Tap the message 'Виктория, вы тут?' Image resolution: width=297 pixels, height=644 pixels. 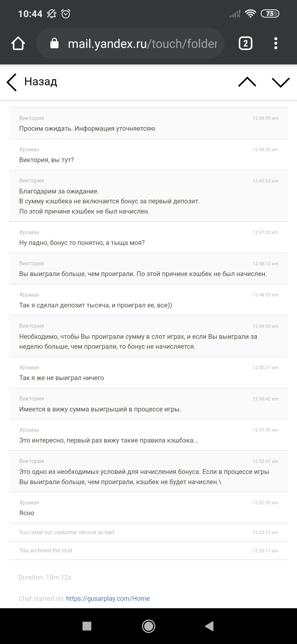pos(46,160)
